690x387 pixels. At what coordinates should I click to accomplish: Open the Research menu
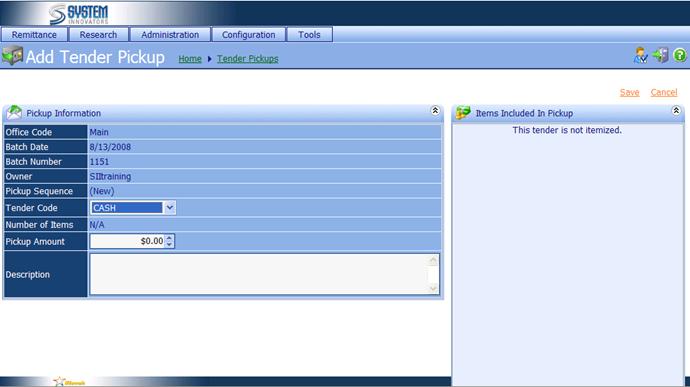99,35
